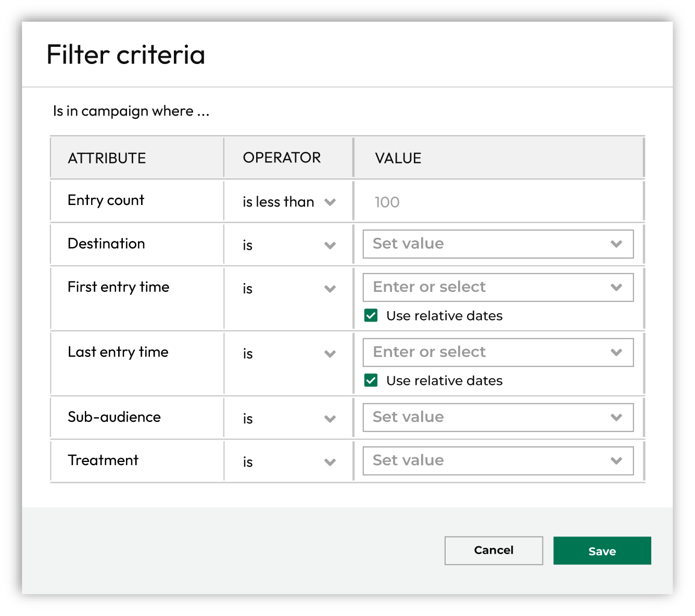The image size is (695, 616).
Task: Click the Save button
Action: 602,550
